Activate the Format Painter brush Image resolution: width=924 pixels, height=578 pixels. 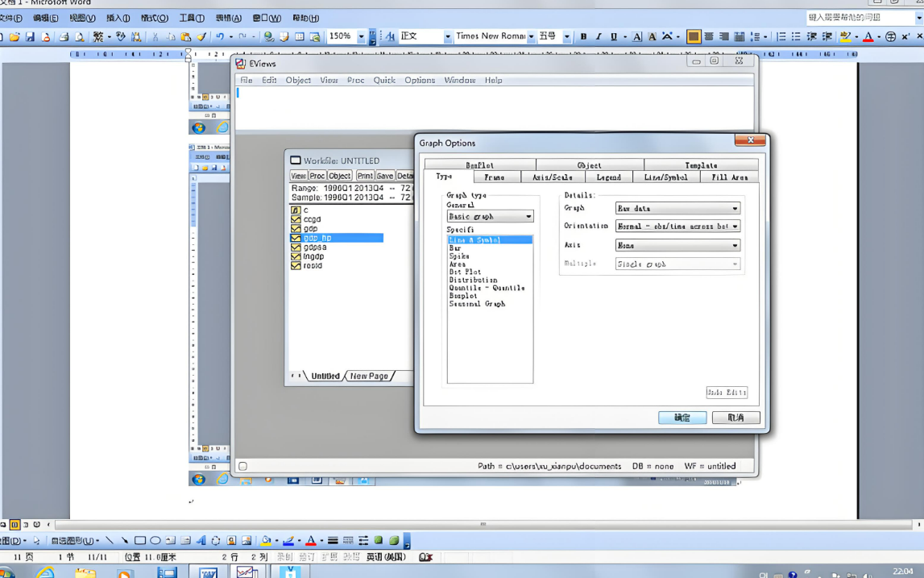[x=201, y=36]
